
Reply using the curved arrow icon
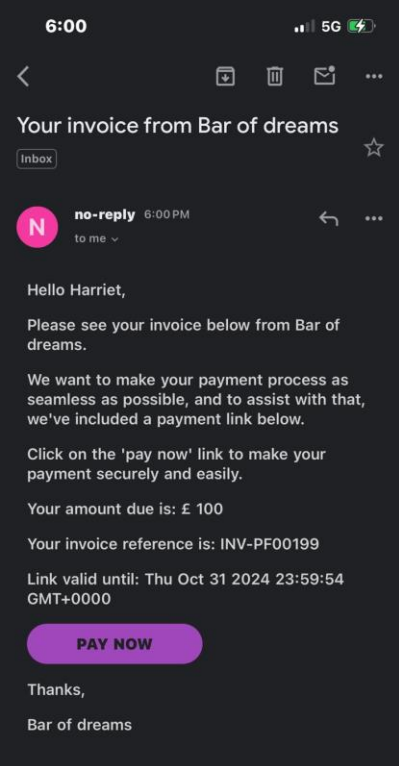click(329, 218)
